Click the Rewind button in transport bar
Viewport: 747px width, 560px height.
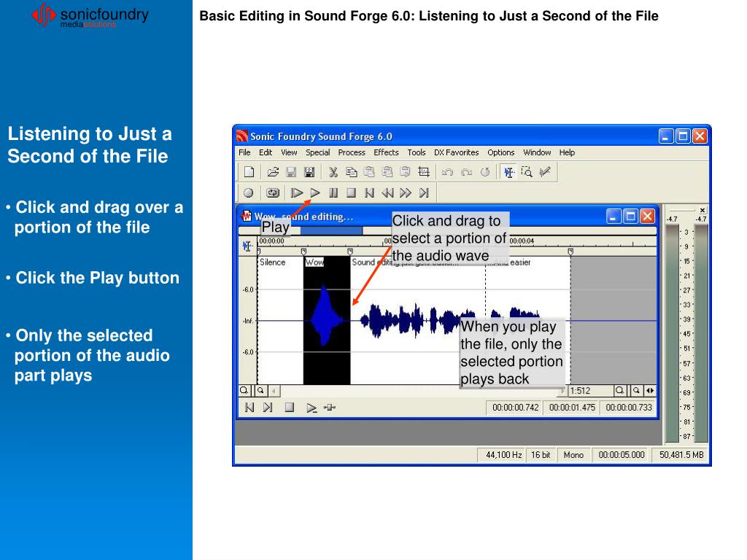(387, 192)
